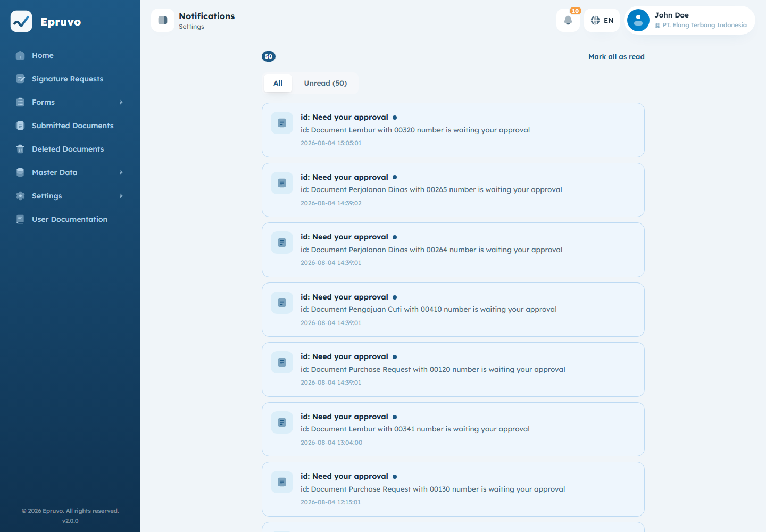The height and width of the screenshot is (532, 766).
Task: Click the Home sidebar icon
Action: tap(20, 55)
